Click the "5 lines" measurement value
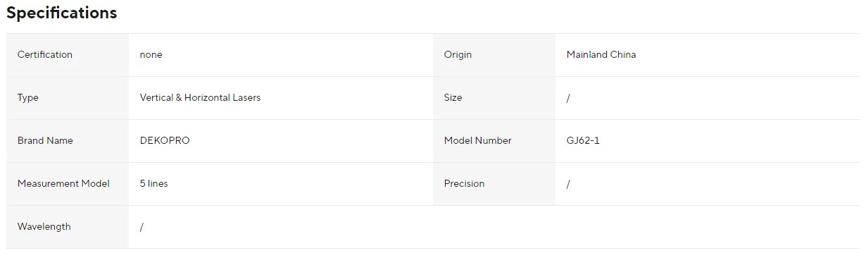 coord(153,184)
